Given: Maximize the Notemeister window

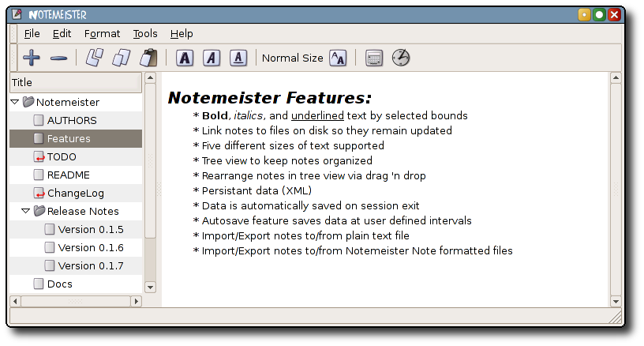Looking at the screenshot, I should click(x=599, y=15).
